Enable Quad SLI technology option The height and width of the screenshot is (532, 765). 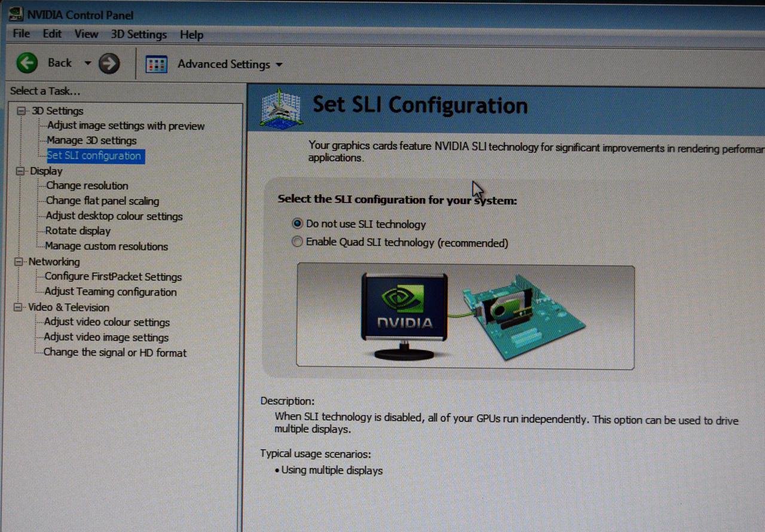click(297, 242)
